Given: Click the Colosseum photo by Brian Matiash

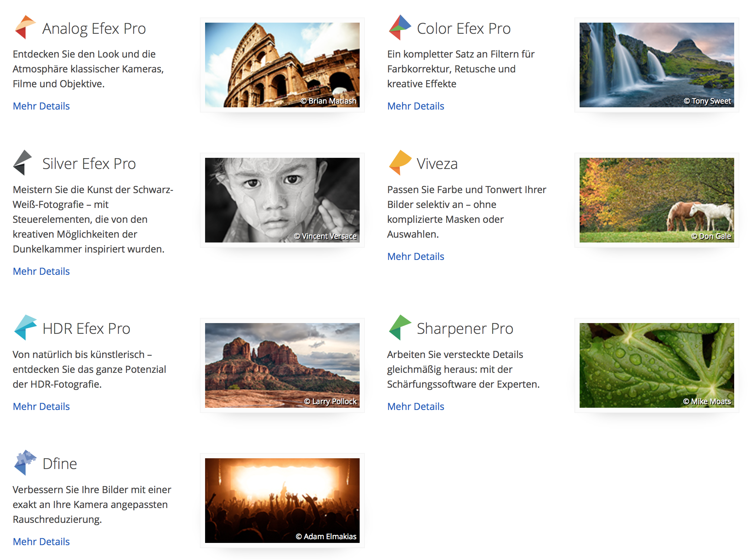Looking at the screenshot, I should point(282,65).
